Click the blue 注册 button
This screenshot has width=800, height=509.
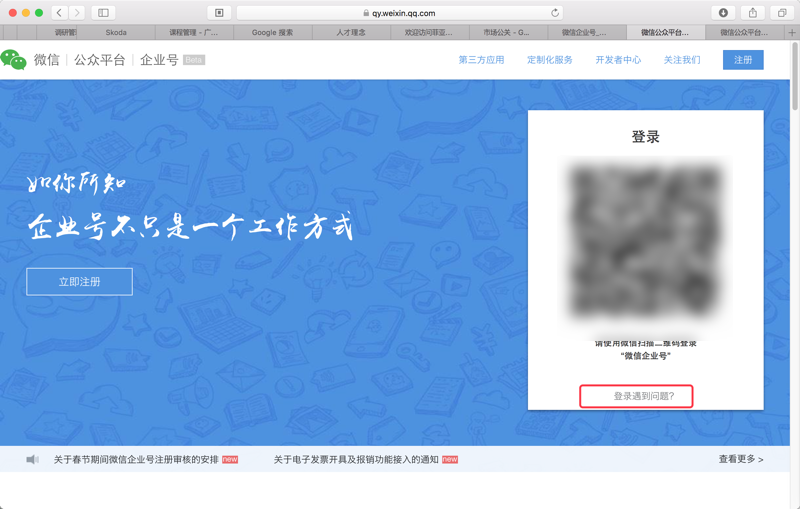tap(743, 60)
